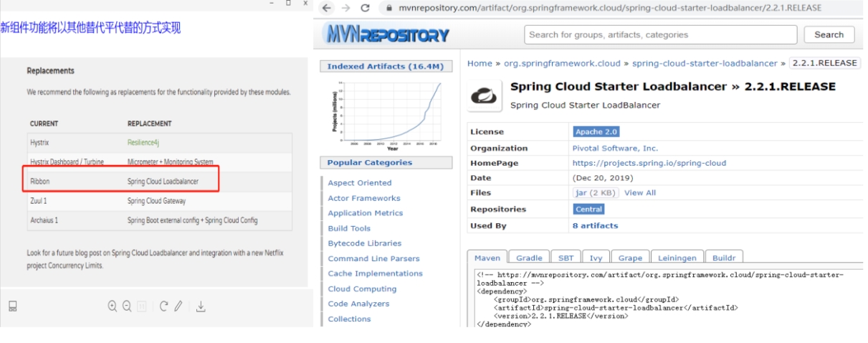Open Application Metrics category
Viewport: 868px width, 343px height.
pyautogui.click(x=366, y=213)
